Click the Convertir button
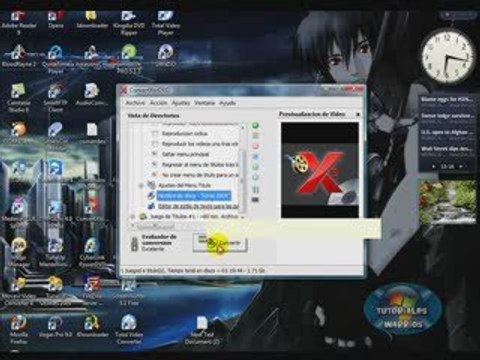The height and width of the screenshot is (360, 480). click(220, 243)
